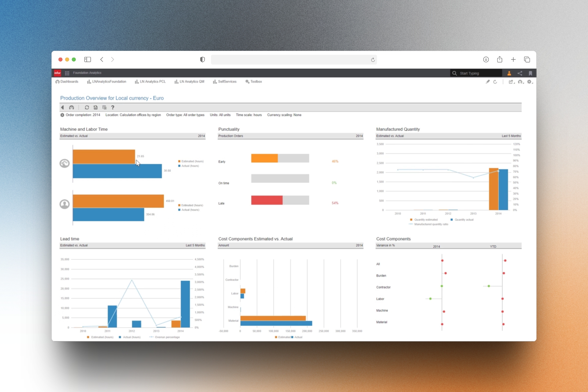Click the Contractor green YTD variance dot

(x=489, y=286)
